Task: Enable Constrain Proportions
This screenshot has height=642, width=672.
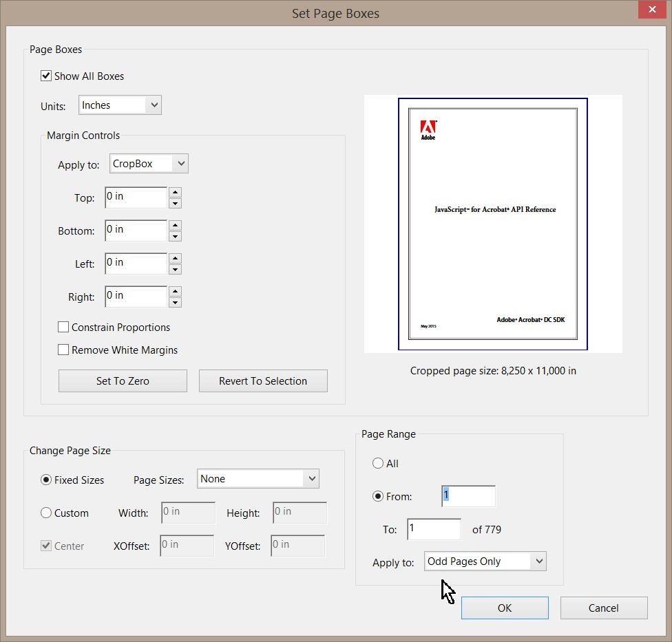Action: tap(64, 328)
